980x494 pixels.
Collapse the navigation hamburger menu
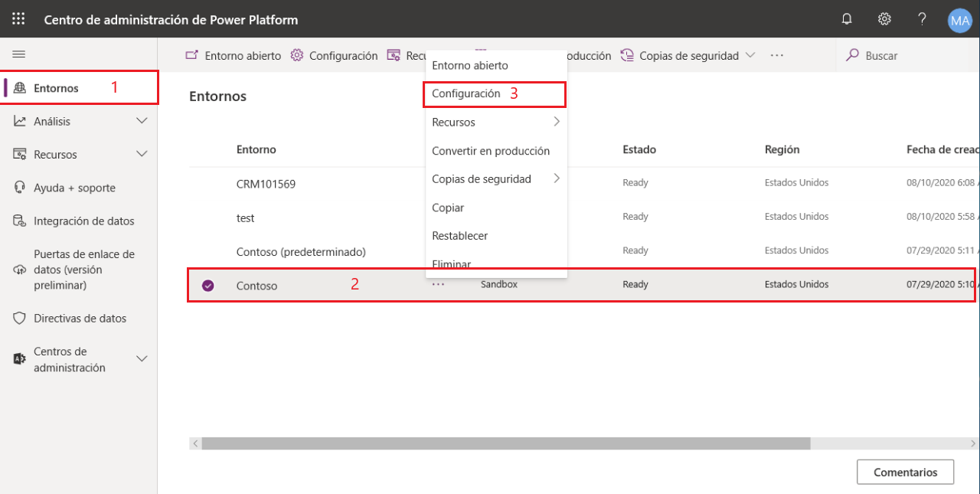coord(19,54)
